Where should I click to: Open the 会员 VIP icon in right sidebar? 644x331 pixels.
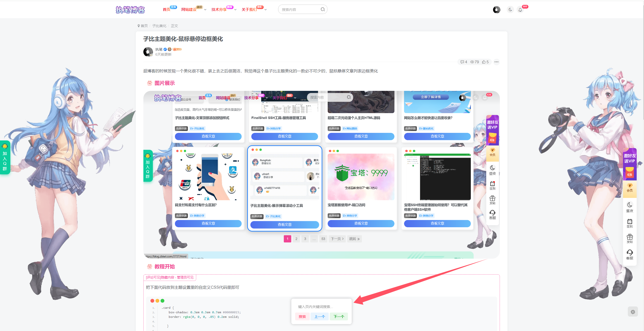[630, 188]
